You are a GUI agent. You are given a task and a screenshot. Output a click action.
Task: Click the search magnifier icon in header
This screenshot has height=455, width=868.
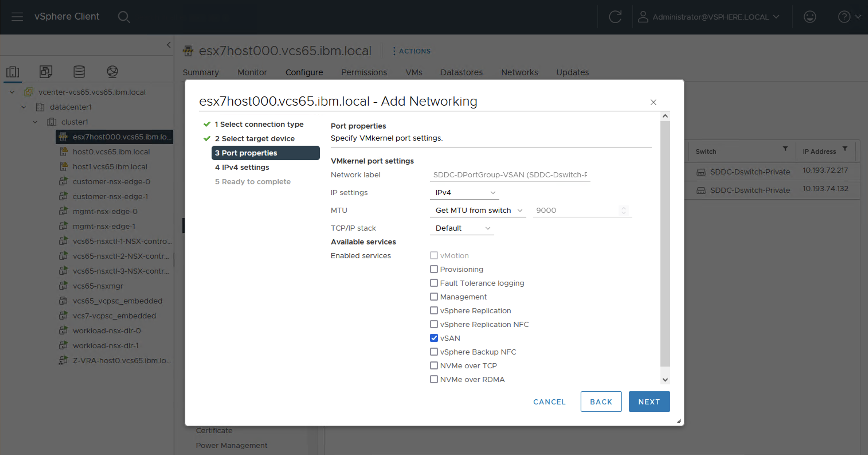[124, 17]
